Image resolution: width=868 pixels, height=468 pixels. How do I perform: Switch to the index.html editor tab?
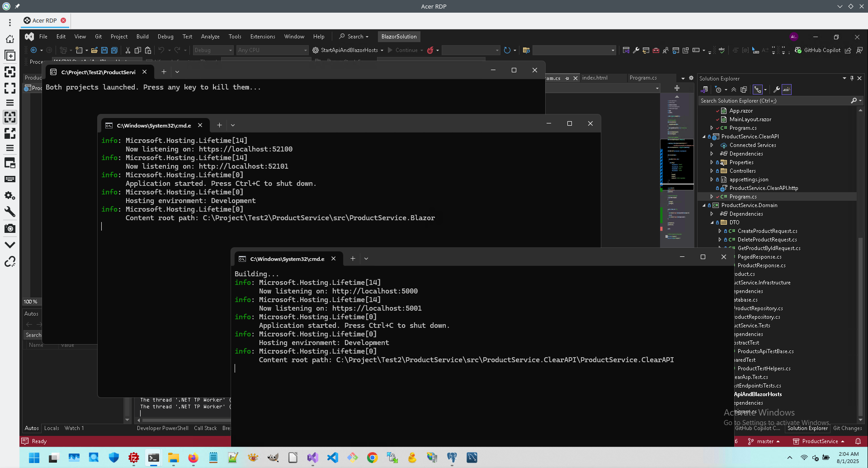pyautogui.click(x=595, y=78)
